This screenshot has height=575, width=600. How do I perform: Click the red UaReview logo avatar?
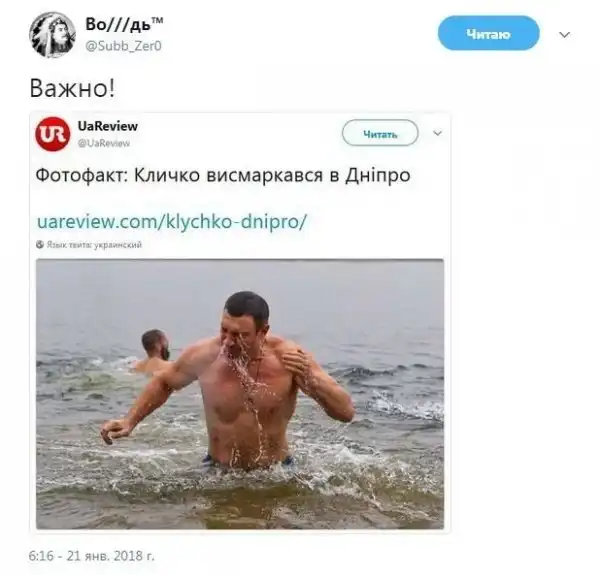(53, 134)
